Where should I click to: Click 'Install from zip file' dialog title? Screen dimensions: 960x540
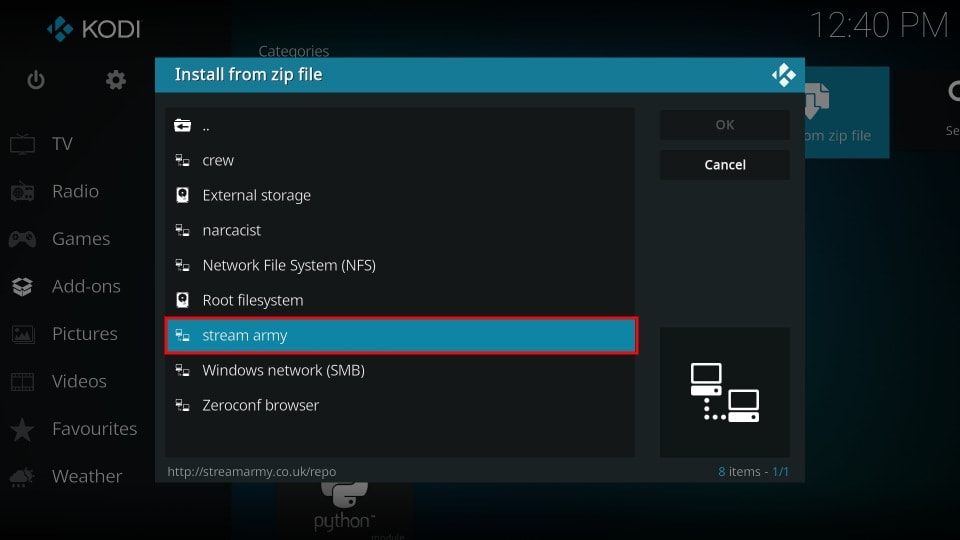click(248, 75)
